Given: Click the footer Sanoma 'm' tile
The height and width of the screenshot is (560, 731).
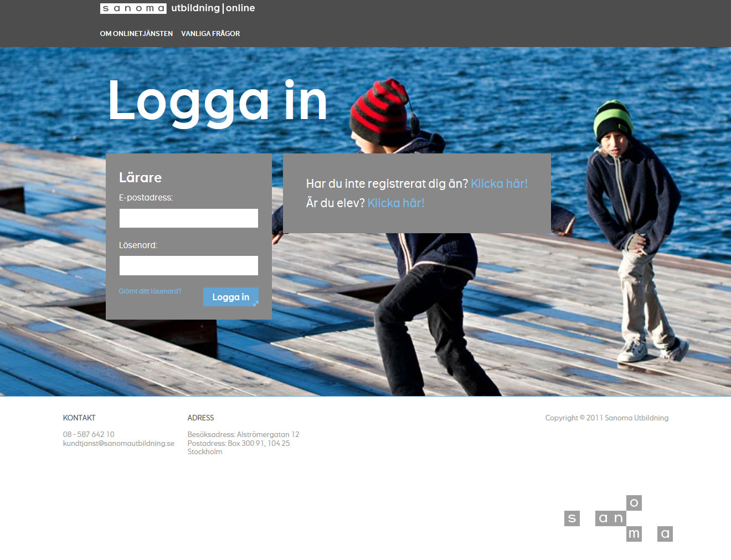Looking at the screenshot, I should pyautogui.click(x=634, y=534).
